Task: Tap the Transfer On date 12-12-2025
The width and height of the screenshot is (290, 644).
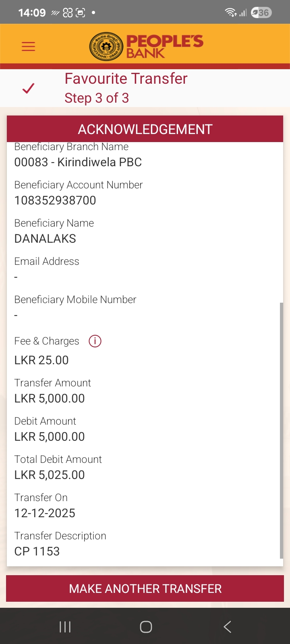Action: (x=45, y=513)
